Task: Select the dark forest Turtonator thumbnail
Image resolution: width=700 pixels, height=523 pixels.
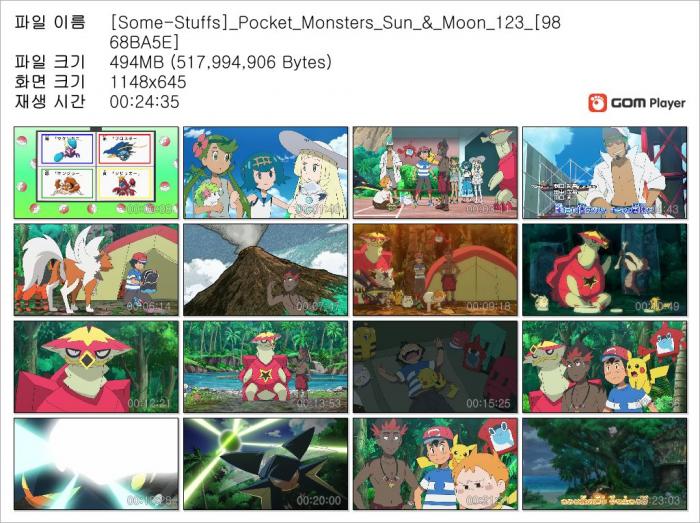Action: pos(605,270)
